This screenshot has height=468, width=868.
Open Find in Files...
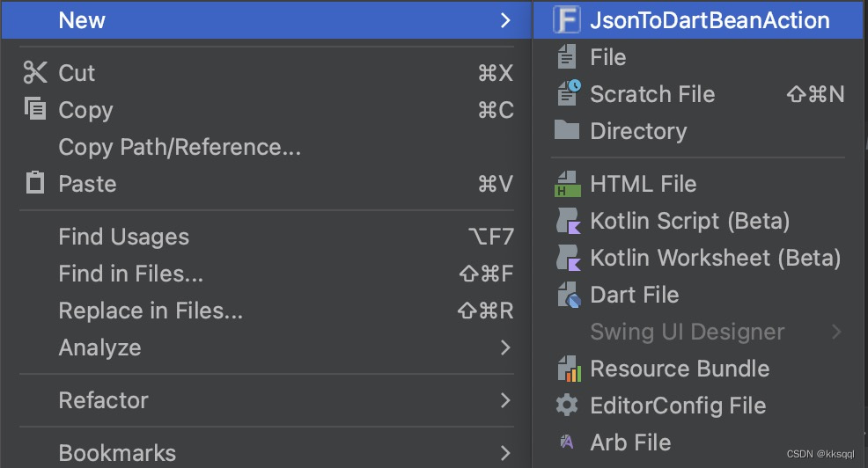pyautogui.click(x=266, y=274)
